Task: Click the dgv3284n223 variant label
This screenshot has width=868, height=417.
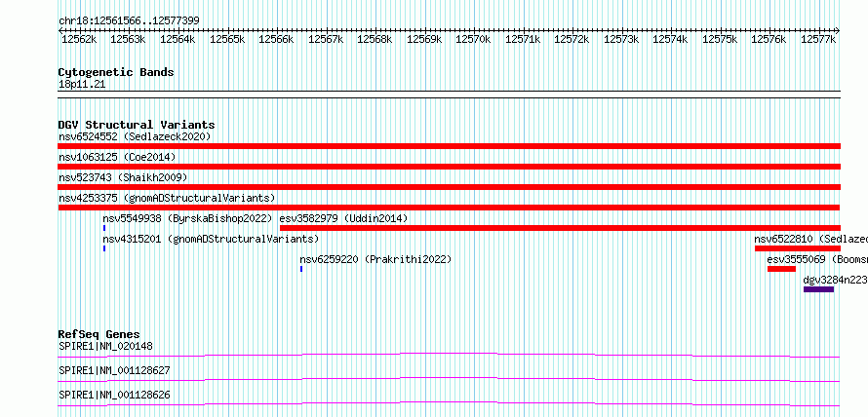Action: pyautogui.click(x=836, y=280)
